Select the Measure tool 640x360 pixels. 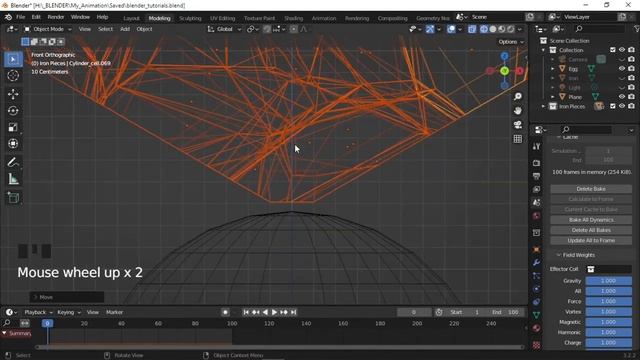coord(13,179)
